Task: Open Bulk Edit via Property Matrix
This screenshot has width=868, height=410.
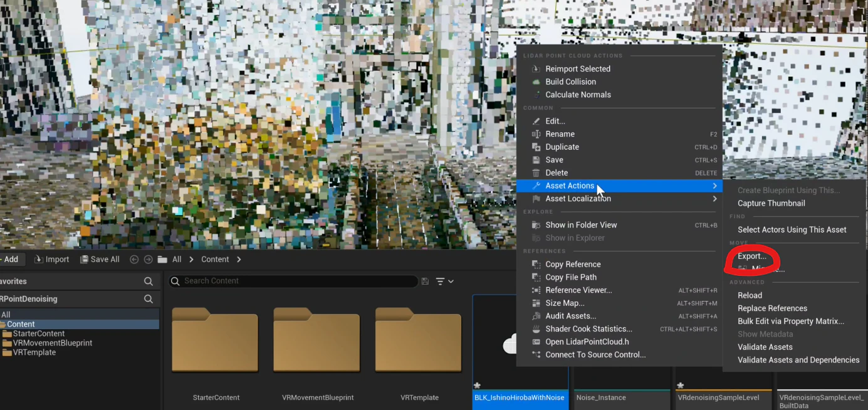Action: coord(791,322)
